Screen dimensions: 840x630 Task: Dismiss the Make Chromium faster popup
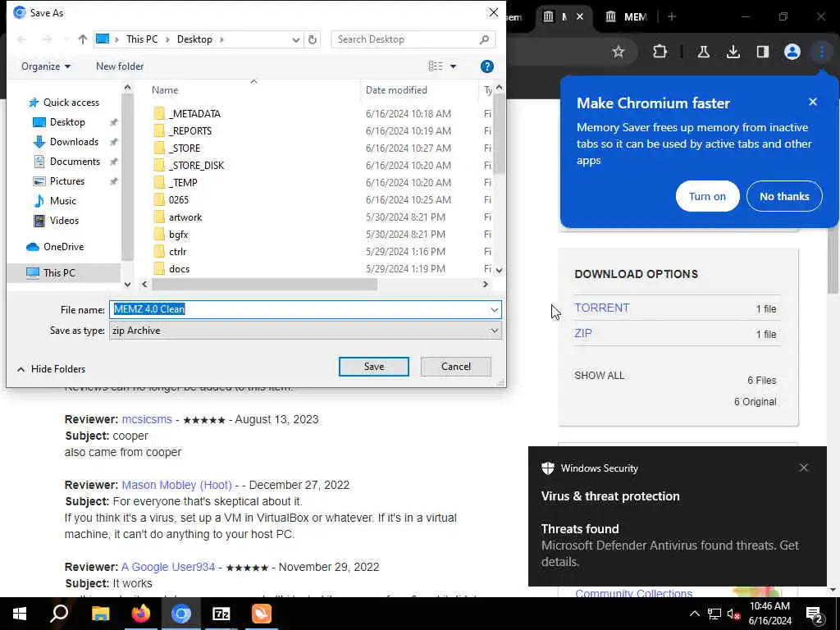[x=813, y=102]
